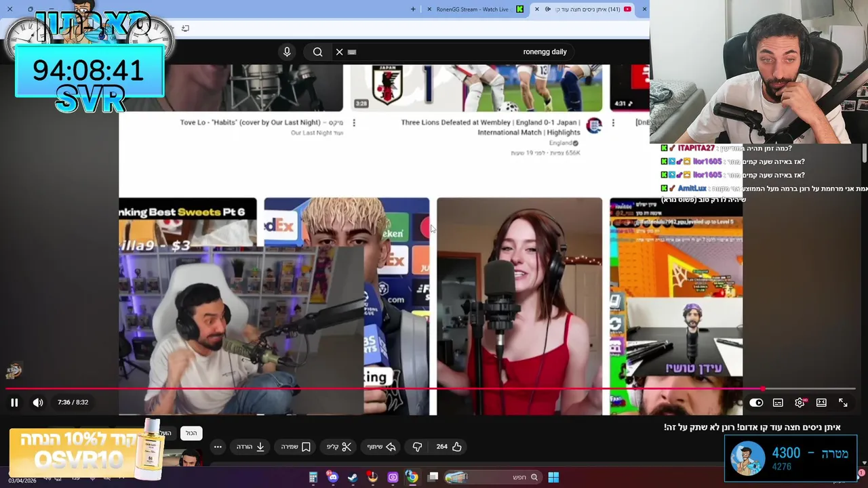Open the three-dot more actions menu

click(x=218, y=447)
